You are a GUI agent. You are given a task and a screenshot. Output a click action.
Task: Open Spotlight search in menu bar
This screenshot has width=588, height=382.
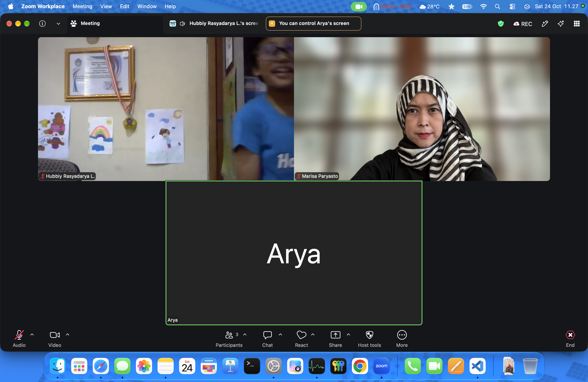coord(497,7)
